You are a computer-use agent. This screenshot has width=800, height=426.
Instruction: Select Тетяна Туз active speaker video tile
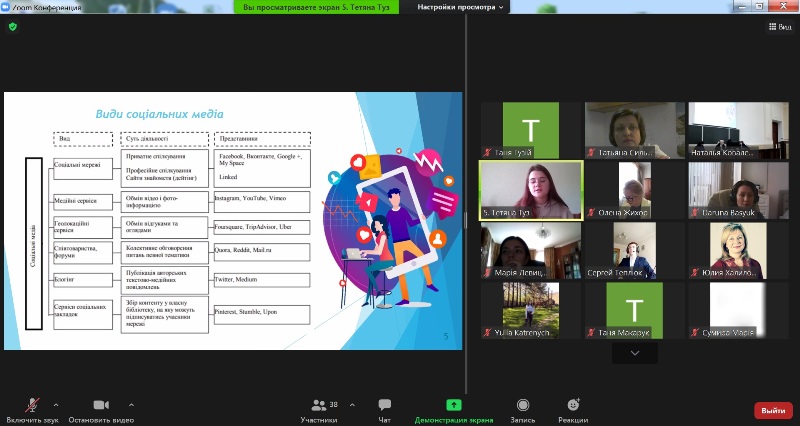click(531, 190)
